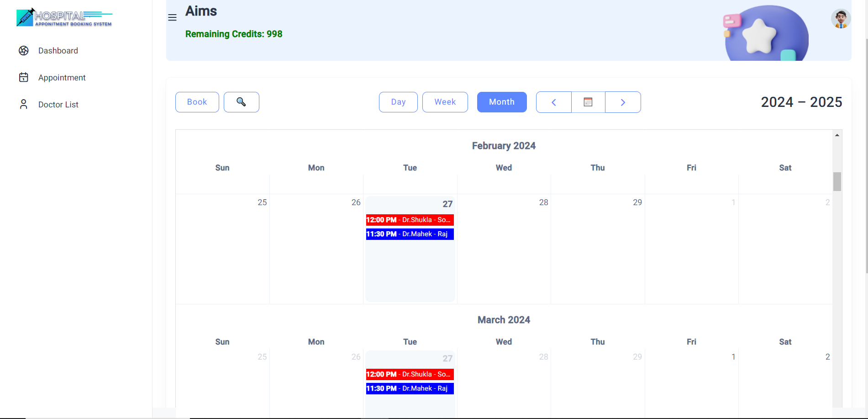Switch to Day view
Screen dimensions: 868x419
click(398, 102)
